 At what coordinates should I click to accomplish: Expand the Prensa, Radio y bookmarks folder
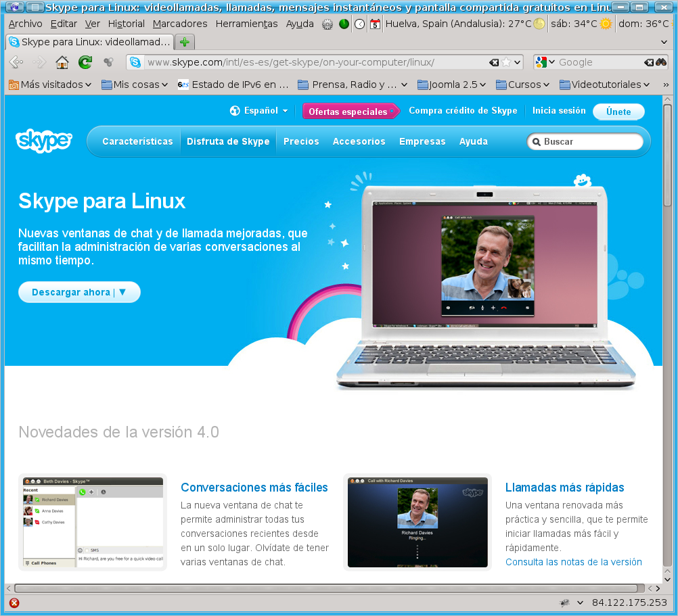coord(353,85)
